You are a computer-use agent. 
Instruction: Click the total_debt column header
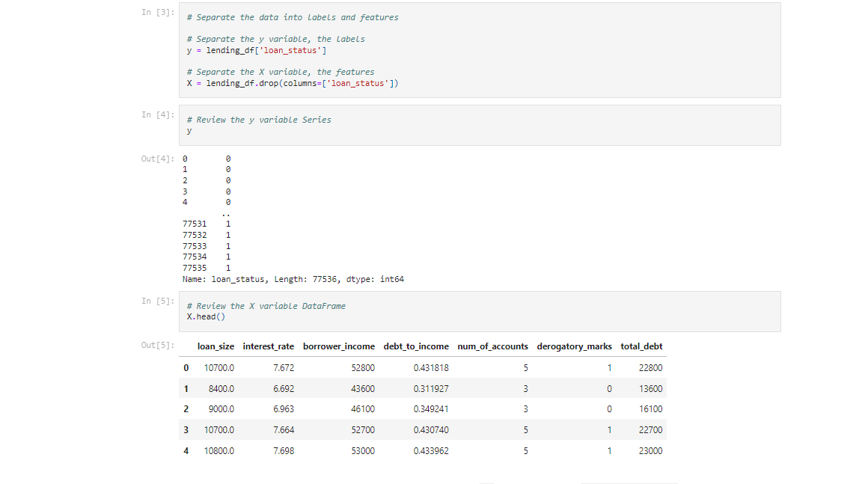642,346
